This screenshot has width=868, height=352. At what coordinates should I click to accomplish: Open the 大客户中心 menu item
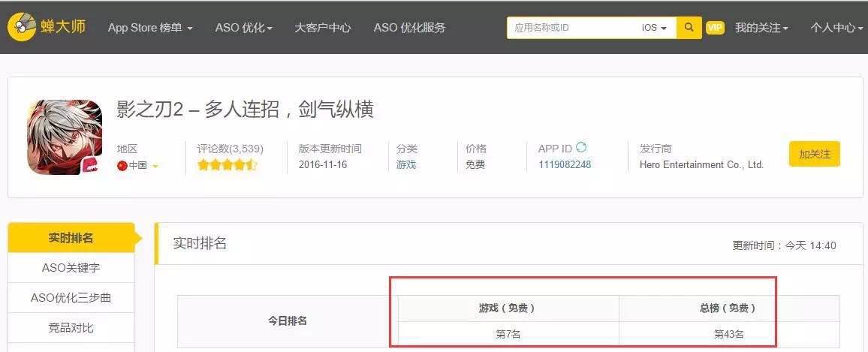point(322,28)
